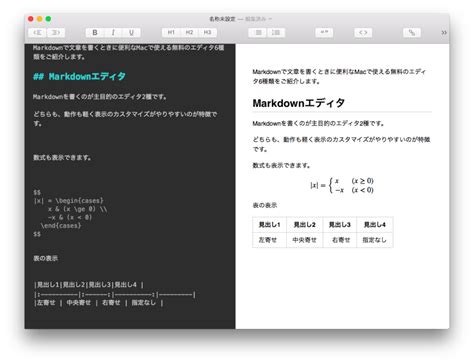
Task: Click 'Markdownを書くのが主目的のエディタ2種です。' in the editor
Action: (100, 97)
